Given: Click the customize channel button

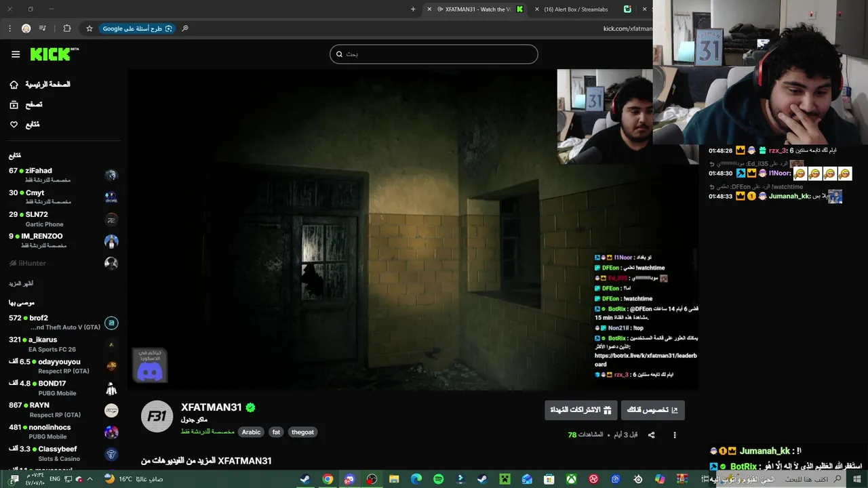Looking at the screenshot, I should click(652, 410).
